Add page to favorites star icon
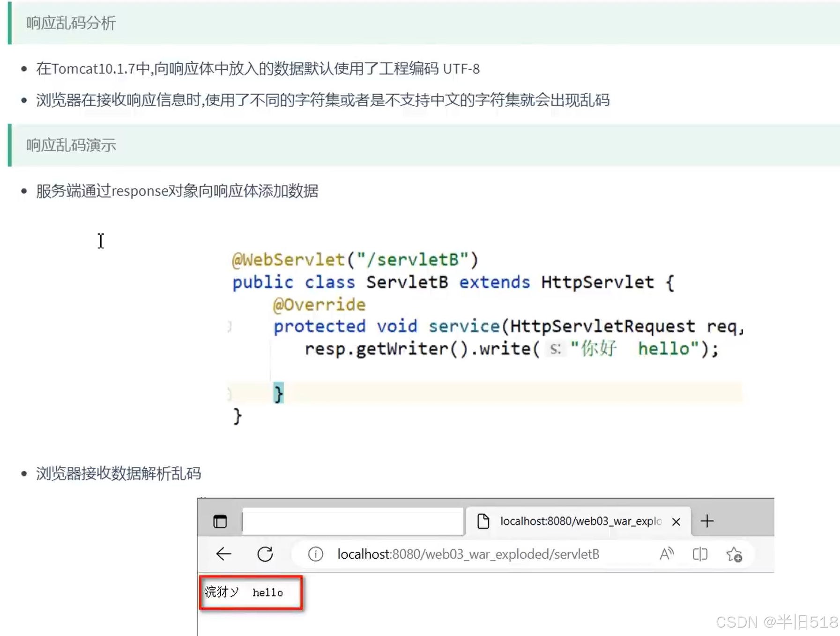The image size is (840, 636). (734, 555)
